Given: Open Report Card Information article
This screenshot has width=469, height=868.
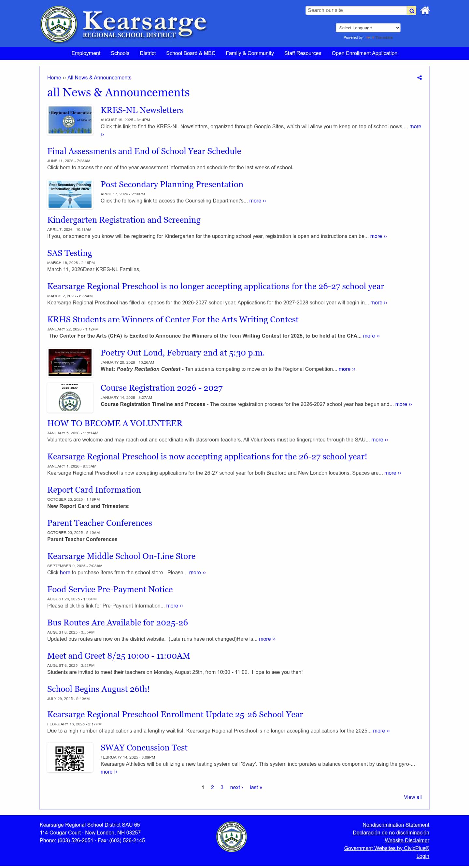Looking at the screenshot, I should click(94, 490).
